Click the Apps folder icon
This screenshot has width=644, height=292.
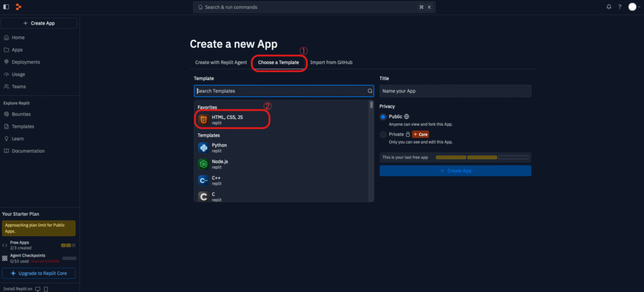click(6, 50)
